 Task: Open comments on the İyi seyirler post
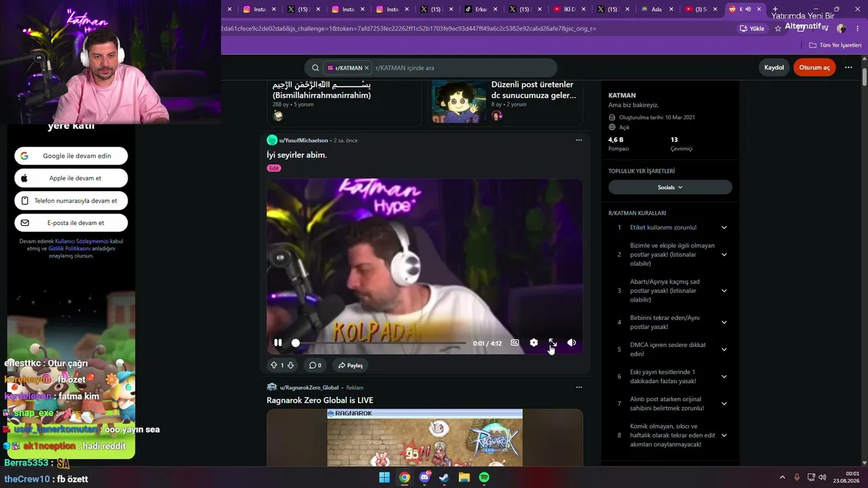tap(315, 365)
